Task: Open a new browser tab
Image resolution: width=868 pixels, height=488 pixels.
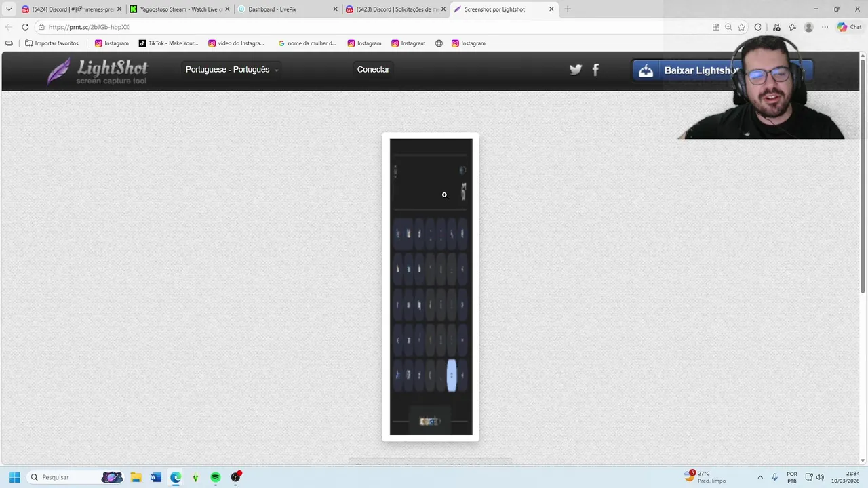Action: point(568,9)
